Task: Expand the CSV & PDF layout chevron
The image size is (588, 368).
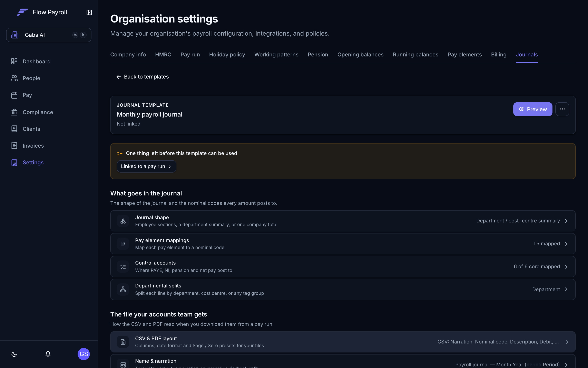Action: 567,342
